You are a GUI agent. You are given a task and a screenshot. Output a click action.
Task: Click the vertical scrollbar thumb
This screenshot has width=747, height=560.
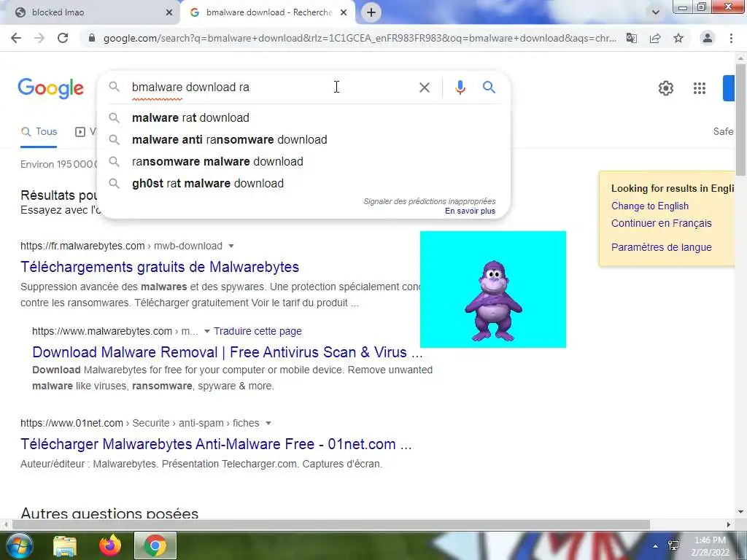click(x=740, y=119)
